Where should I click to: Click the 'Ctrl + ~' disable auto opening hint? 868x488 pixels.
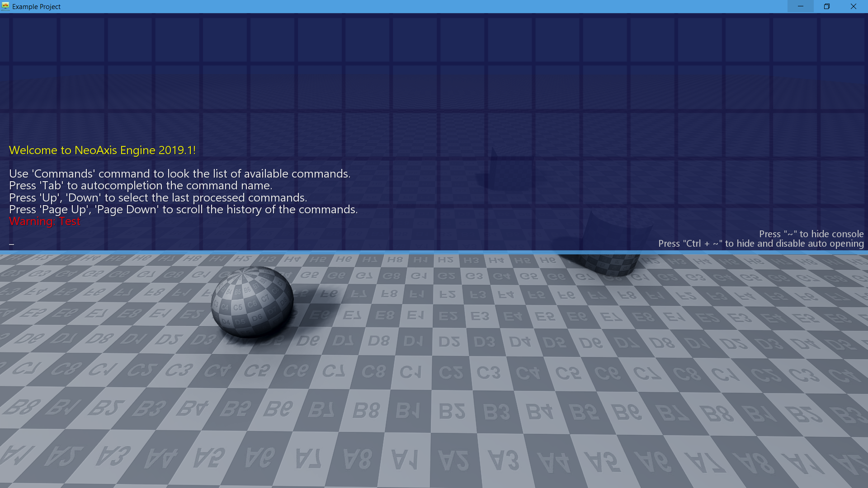(x=760, y=244)
